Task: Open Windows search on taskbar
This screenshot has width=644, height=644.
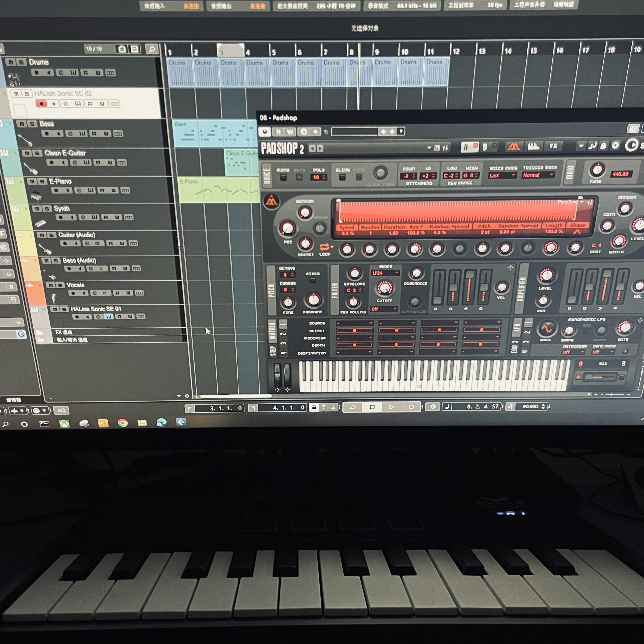Action: click(x=5, y=425)
